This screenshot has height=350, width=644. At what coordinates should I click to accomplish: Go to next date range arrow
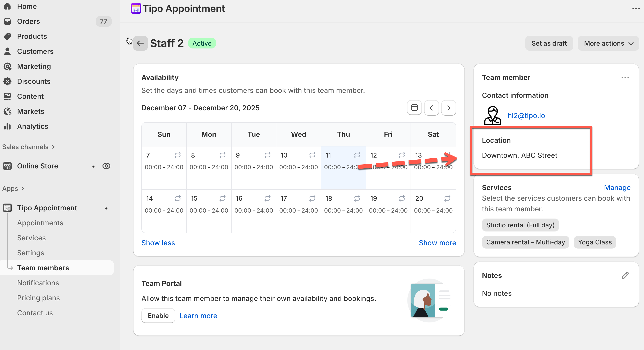449,108
